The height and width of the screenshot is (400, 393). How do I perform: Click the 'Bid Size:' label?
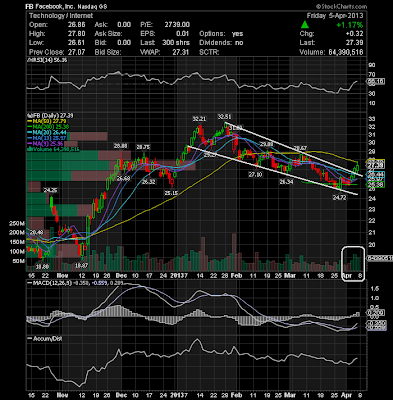click(x=108, y=52)
